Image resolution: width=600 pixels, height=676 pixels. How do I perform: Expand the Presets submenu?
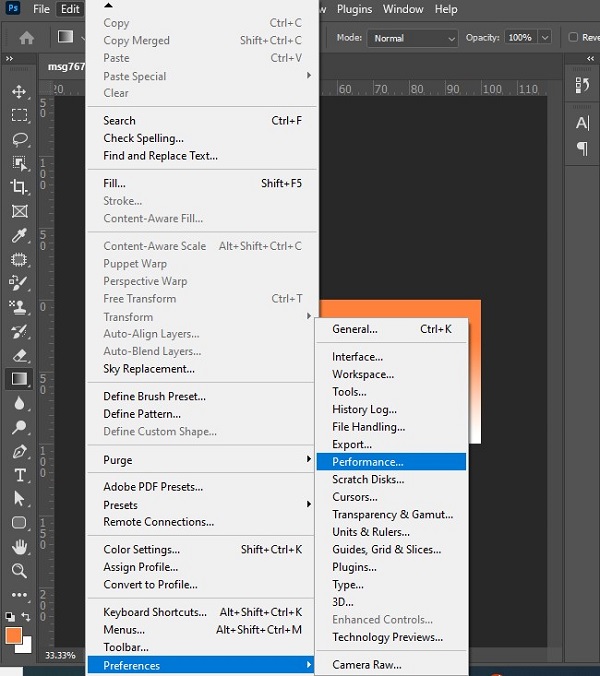(309, 504)
